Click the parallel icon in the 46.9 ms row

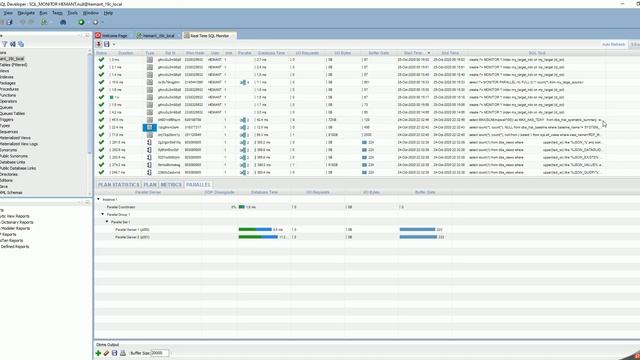click(x=243, y=120)
